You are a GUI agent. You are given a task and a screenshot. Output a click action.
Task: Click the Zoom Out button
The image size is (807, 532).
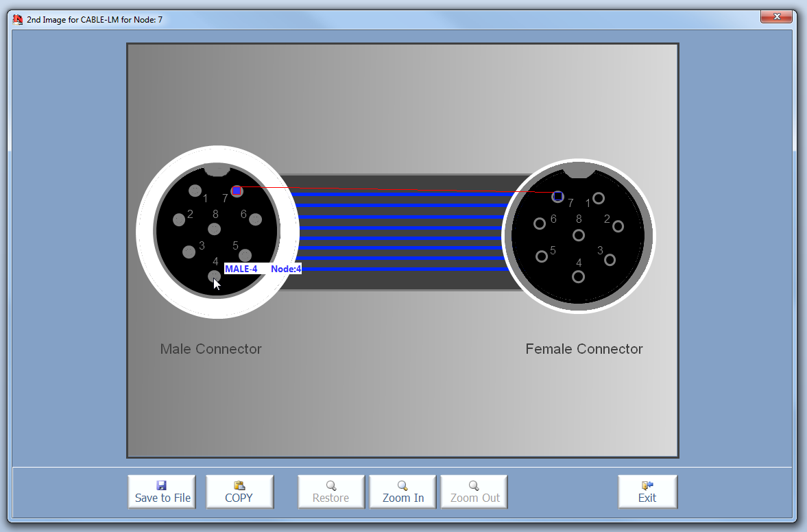point(474,492)
